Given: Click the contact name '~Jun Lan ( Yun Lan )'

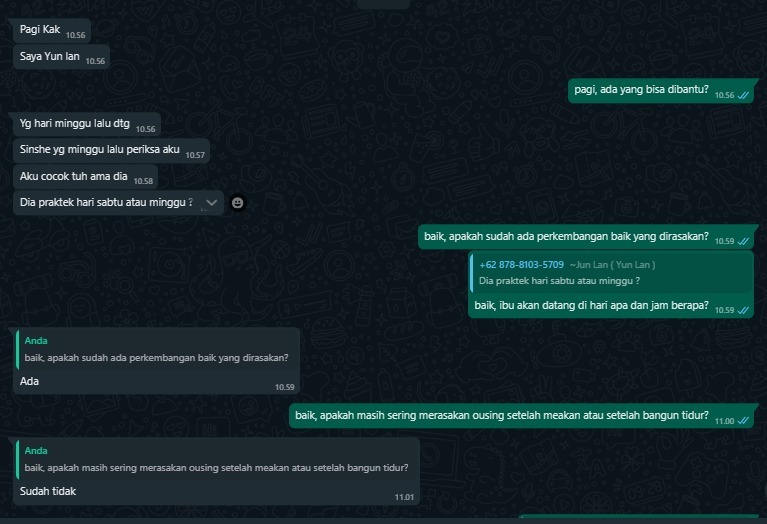Looking at the screenshot, I should coord(612,265).
